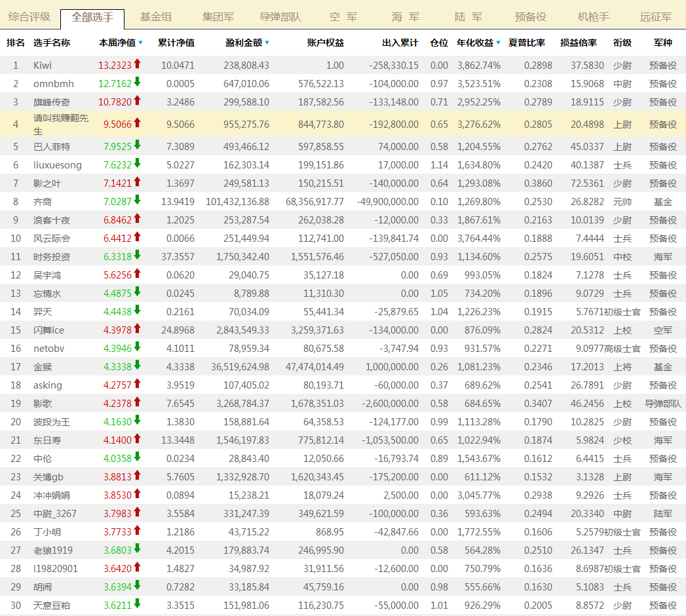
Task: Click the green down arrow beside 4.0358
Action: click(x=138, y=457)
